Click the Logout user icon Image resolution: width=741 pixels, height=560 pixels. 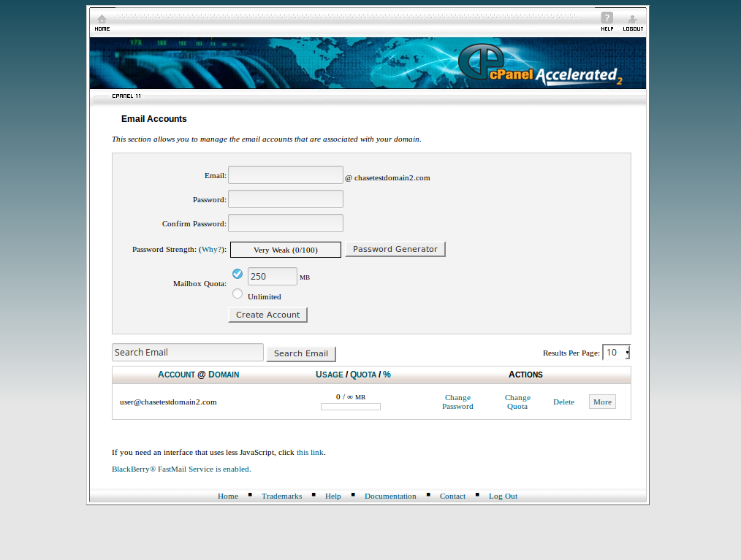point(633,20)
